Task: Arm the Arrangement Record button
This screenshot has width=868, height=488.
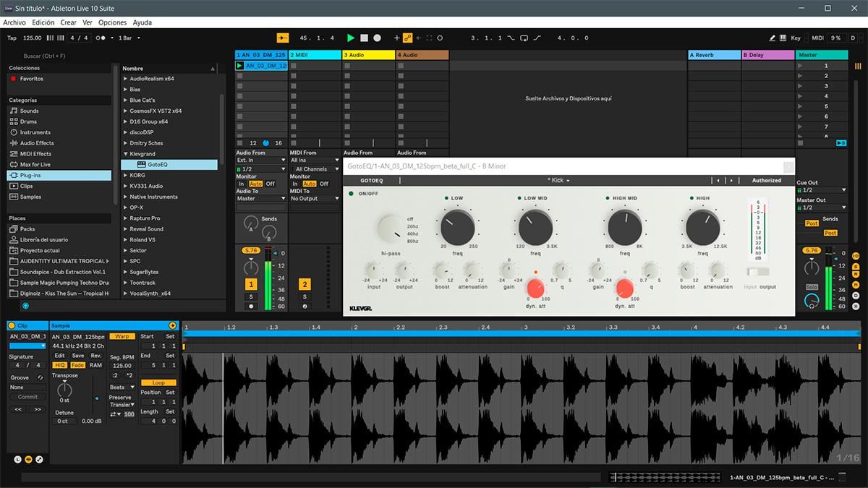Action: [378, 38]
